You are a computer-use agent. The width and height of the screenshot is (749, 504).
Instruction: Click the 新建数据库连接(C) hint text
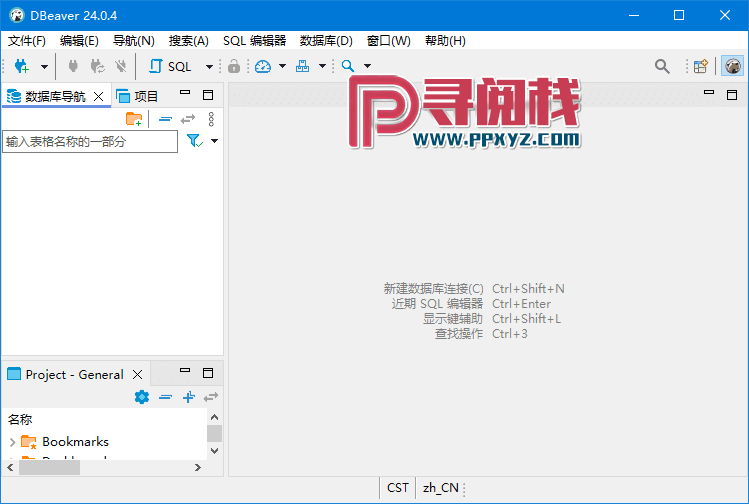coord(433,289)
